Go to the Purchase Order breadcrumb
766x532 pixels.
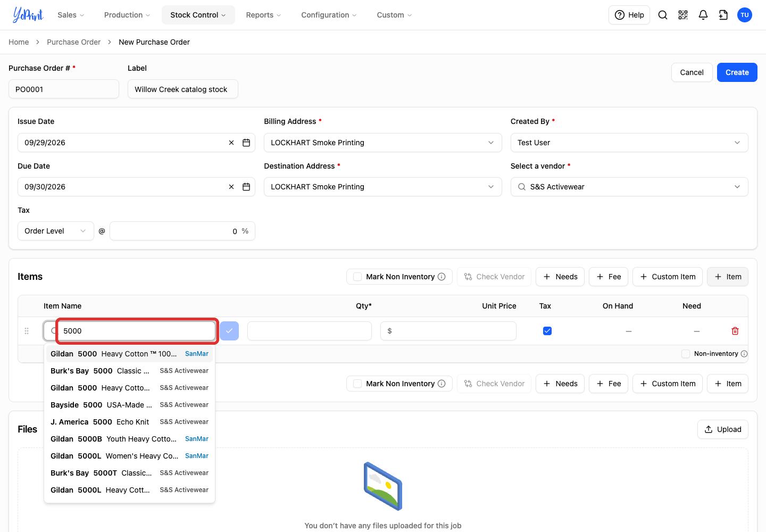[73, 42]
